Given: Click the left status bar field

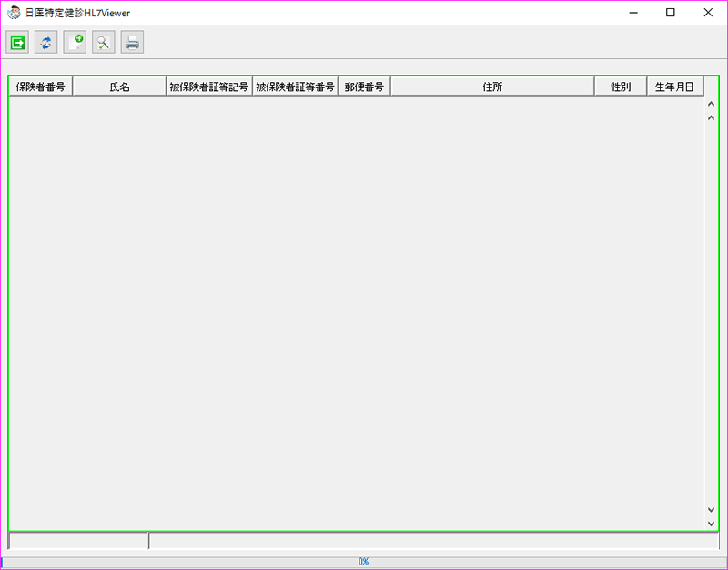Looking at the screenshot, I should point(77,540).
